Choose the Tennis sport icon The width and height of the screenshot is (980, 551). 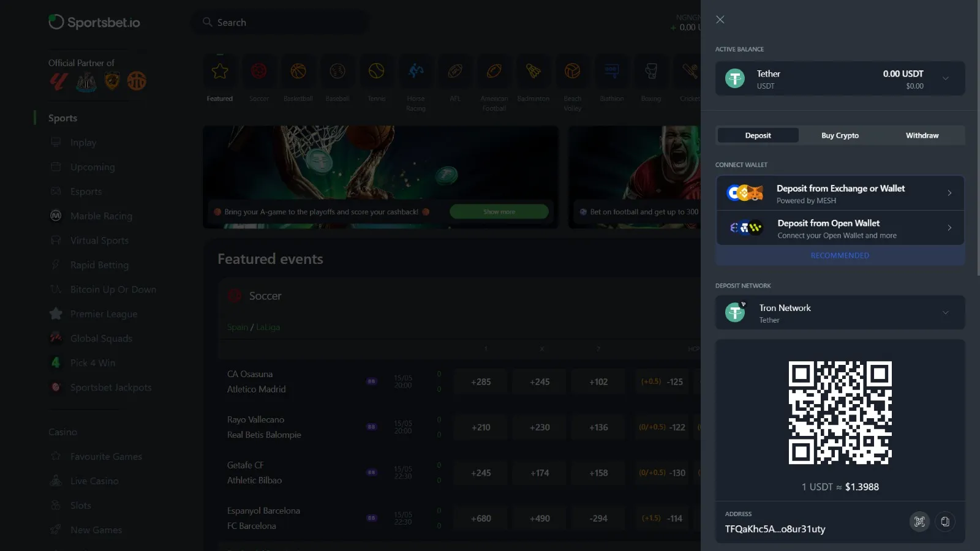(377, 72)
